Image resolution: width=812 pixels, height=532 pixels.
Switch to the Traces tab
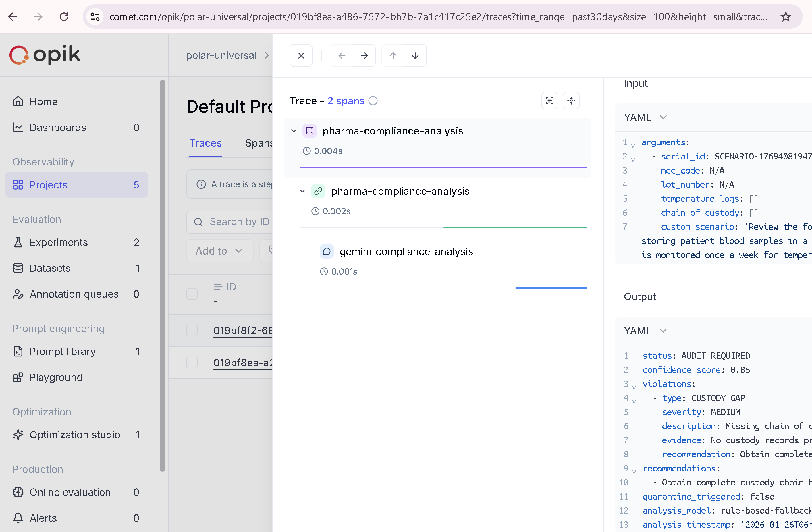205,143
